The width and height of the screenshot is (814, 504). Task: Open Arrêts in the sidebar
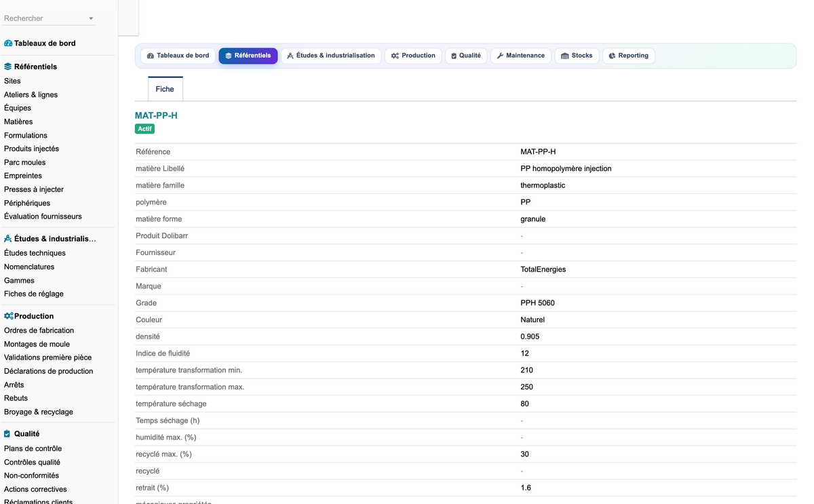[x=14, y=385]
